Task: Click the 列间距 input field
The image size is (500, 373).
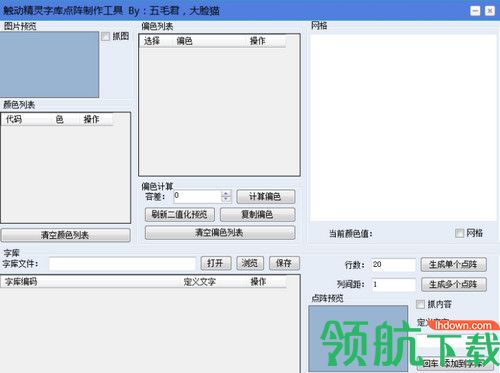Action: pyautogui.click(x=394, y=284)
